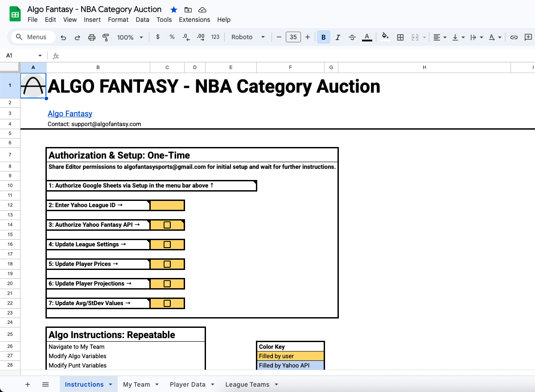This screenshot has height=392, width=535.
Task: Open zoom level dropdown 100%
Action: tap(130, 37)
